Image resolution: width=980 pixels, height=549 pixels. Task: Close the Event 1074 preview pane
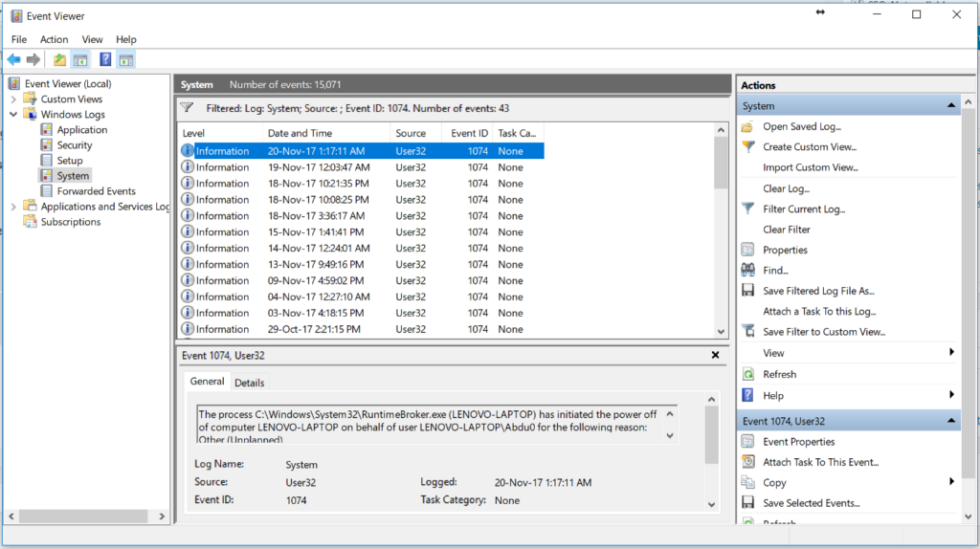tap(715, 355)
